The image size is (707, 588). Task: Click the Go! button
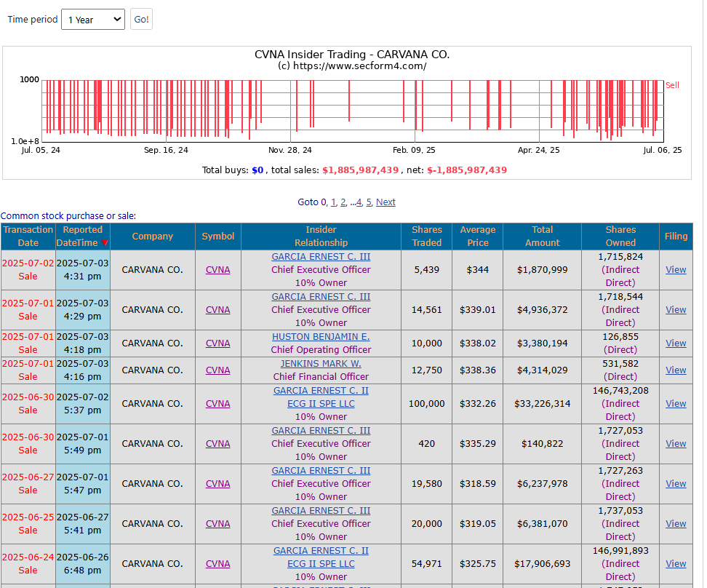[x=141, y=20]
